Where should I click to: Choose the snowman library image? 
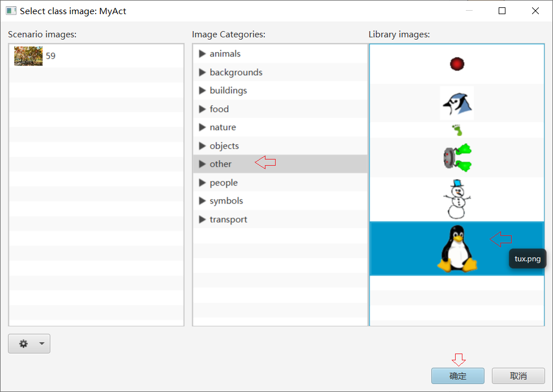(456, 199)
